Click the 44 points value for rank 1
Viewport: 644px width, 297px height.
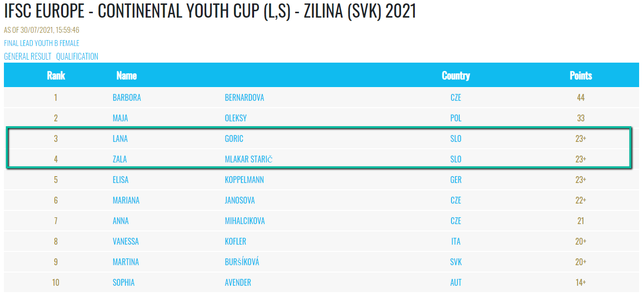click(580, 97)
